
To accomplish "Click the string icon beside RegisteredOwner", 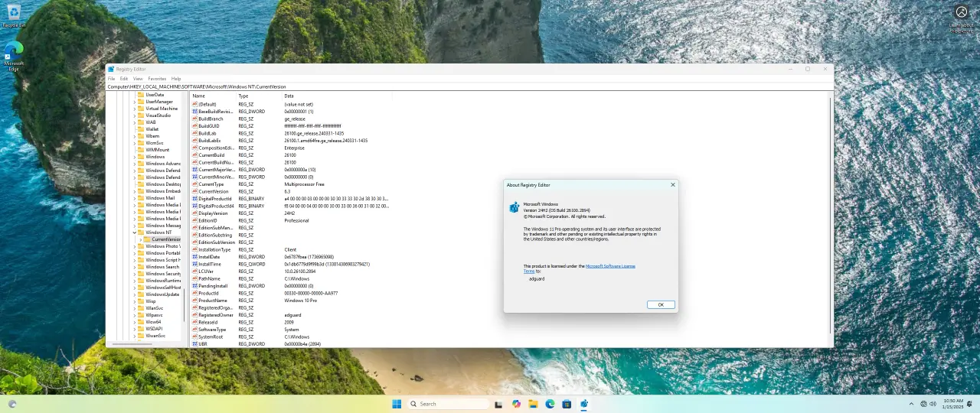I will point(195,315).
